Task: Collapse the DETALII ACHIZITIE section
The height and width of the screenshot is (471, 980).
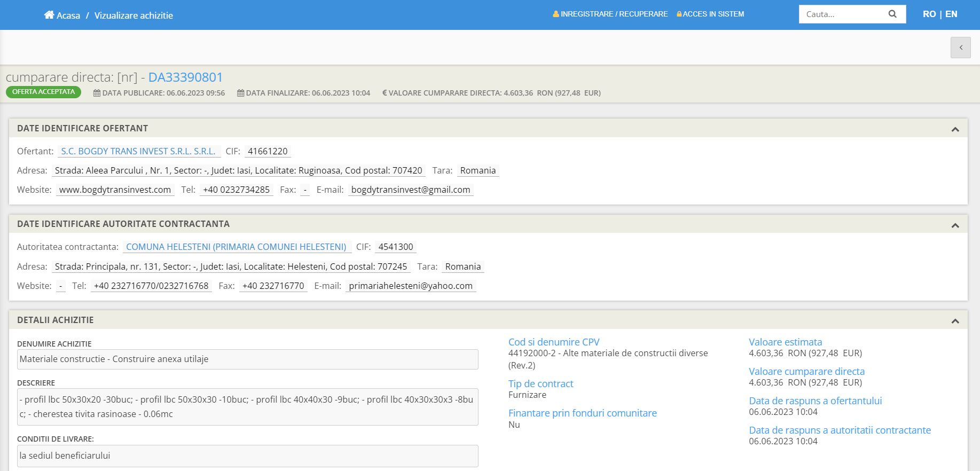Action: tap(955, 321)
